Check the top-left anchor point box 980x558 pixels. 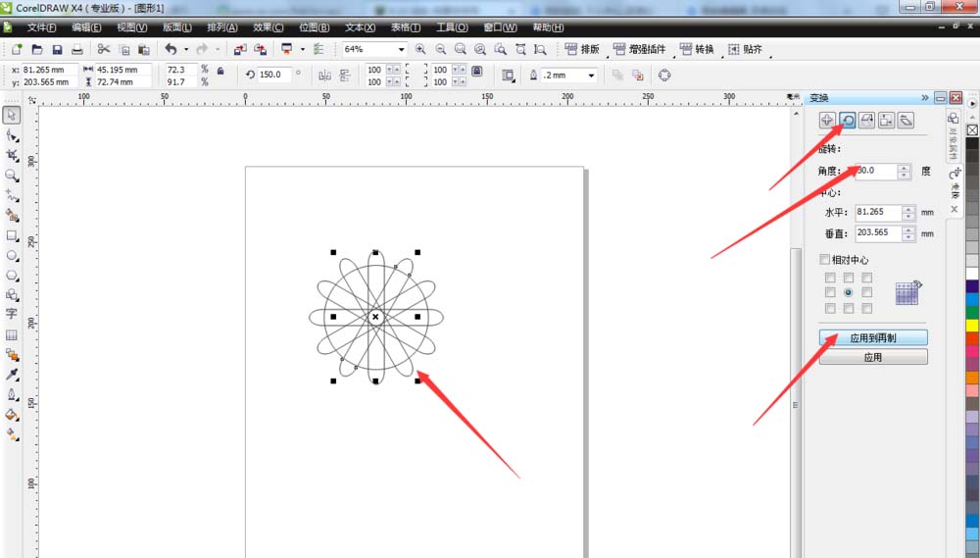tap(830, 278)
